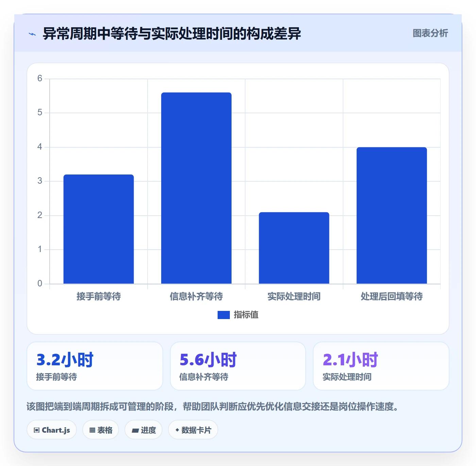Click the y-axis value 0
This screenshot has width=476, height=466.
point(40,284)
